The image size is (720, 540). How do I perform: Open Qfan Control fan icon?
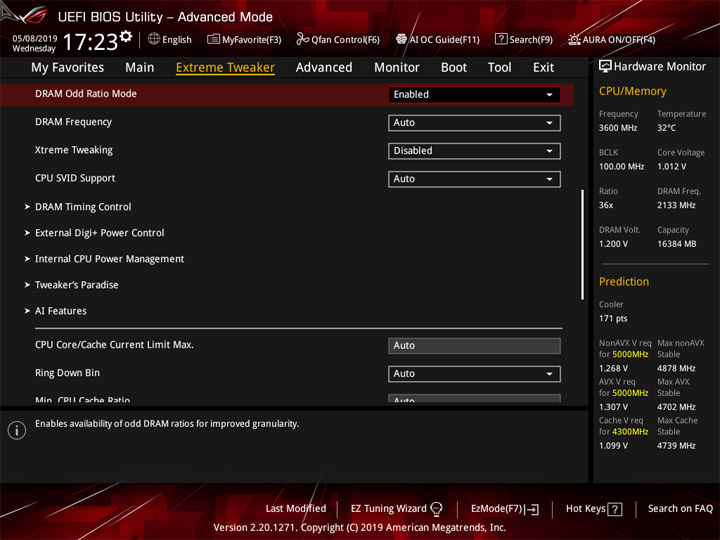(302, 39)
